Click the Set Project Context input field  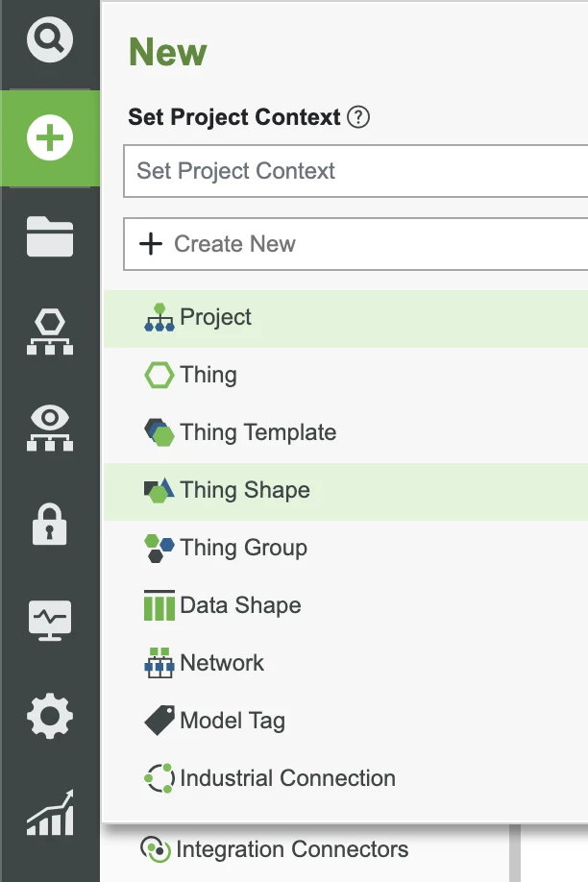coord(288,171)
